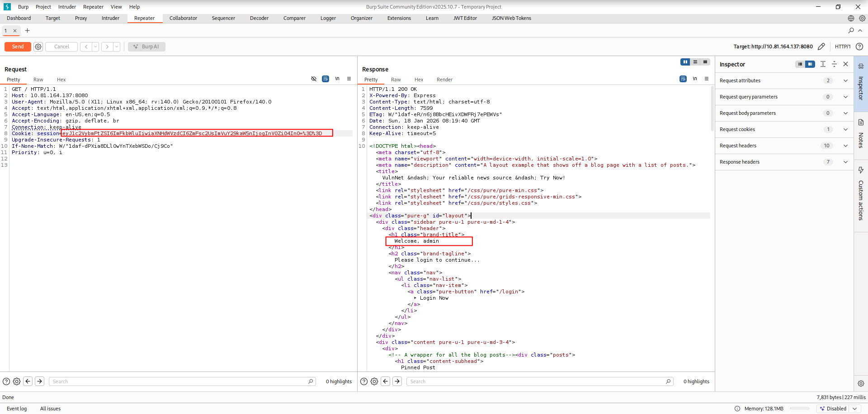
Task: Switch to the Intruder tab
Action: coord(110,19)
